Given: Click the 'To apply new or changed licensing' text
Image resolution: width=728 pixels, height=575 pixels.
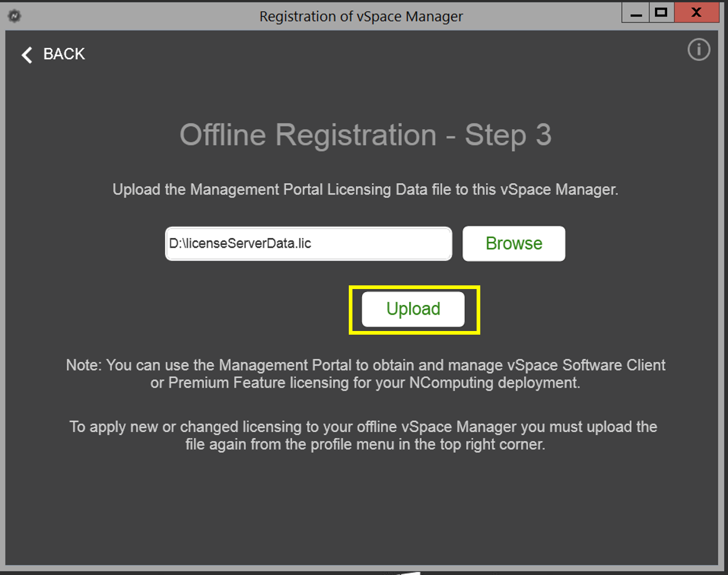Looking at the screenshot, I should 363,436.
